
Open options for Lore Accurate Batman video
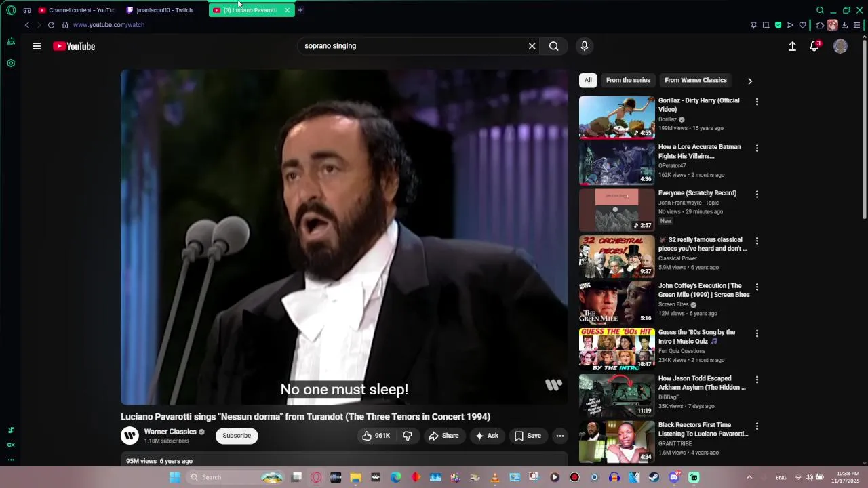click(757, 148)
